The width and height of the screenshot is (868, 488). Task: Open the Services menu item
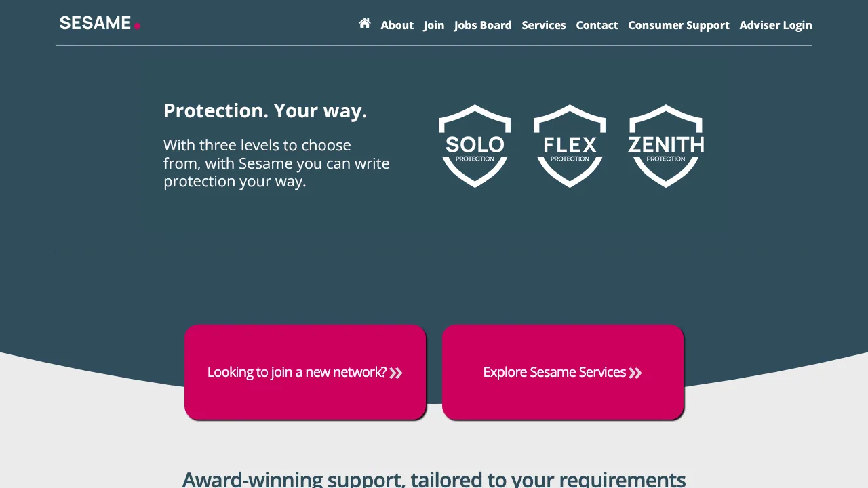click(544, 25)
